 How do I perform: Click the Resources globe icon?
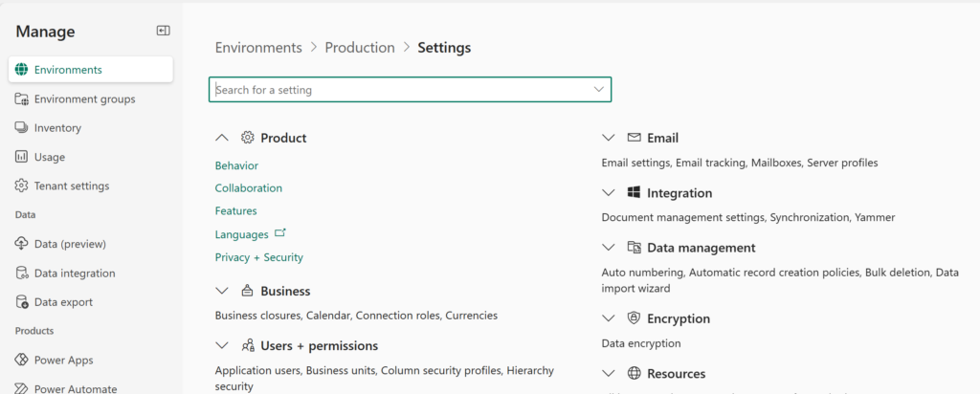(x=634, y=373)
